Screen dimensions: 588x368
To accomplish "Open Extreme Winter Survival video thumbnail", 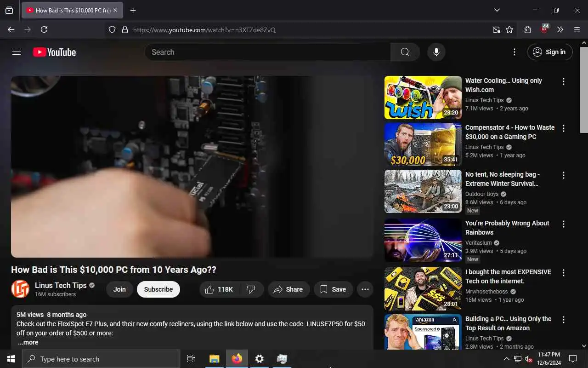I will tap(423, 191).
